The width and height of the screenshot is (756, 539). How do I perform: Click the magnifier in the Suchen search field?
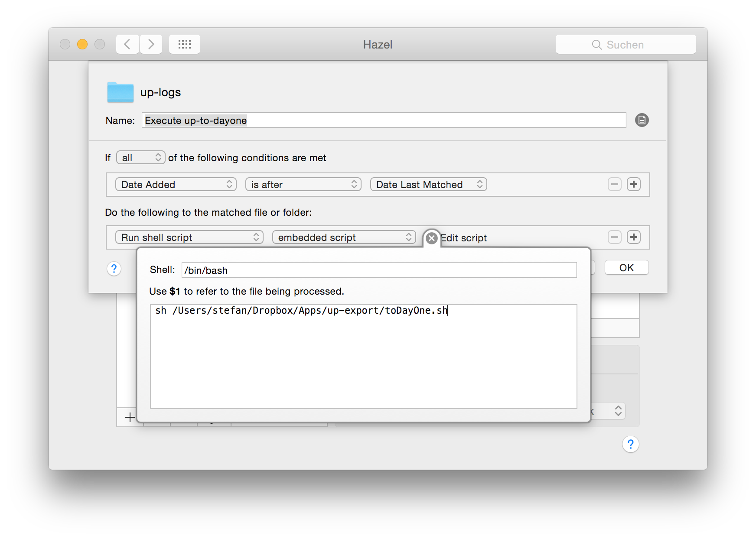596,45
